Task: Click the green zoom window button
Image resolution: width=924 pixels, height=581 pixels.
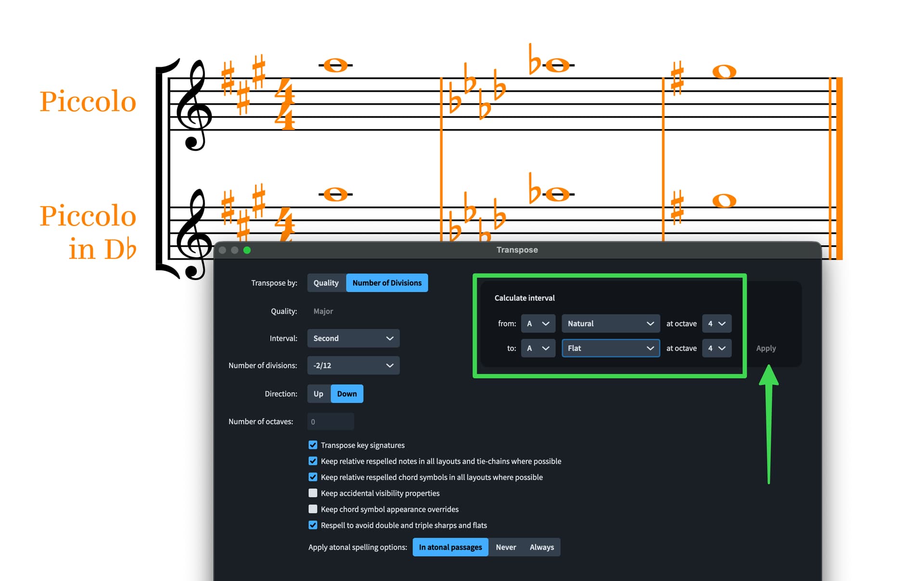Action: point(247,250)
